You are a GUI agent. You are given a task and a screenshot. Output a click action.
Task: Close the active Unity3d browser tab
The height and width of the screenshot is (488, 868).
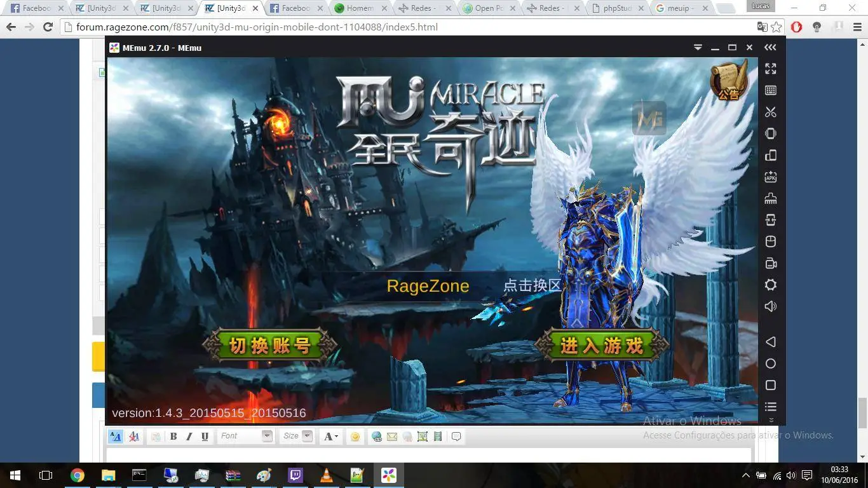point(255,8)
